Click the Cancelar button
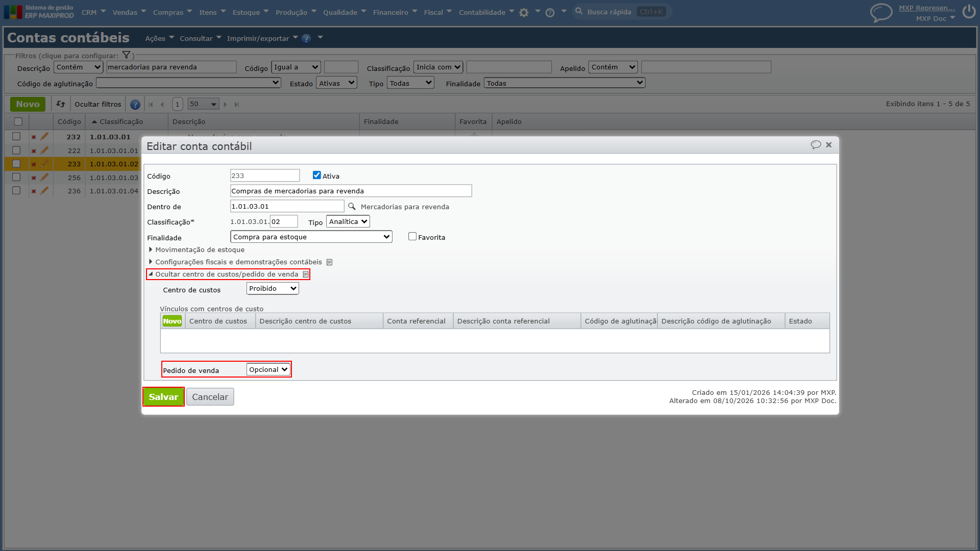The height and width of the screenshot is (551, 980). pos(210,397)
